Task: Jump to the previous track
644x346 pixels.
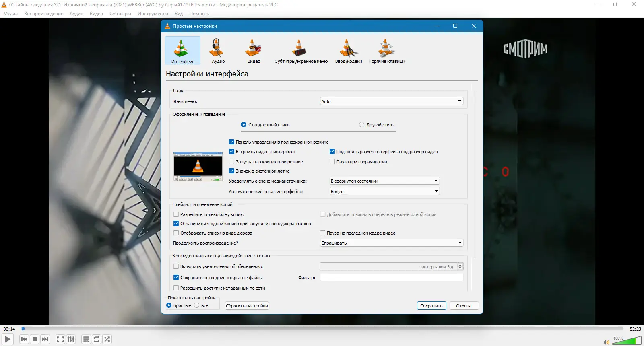Action: 24,339
